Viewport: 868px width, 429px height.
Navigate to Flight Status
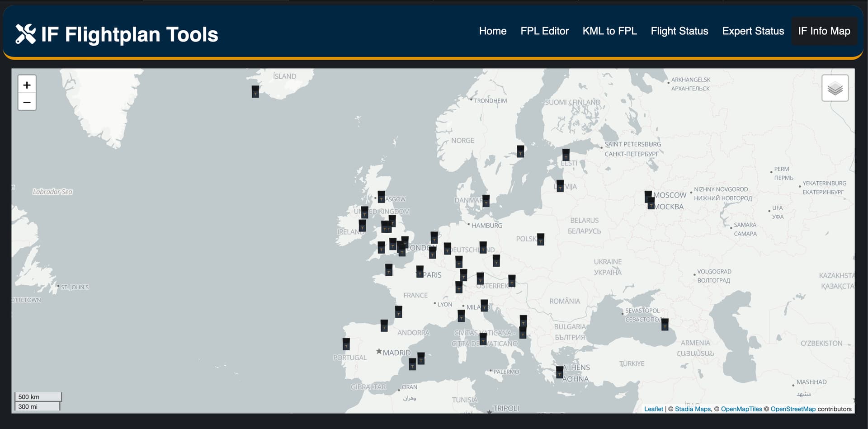click(x=679, y=31)
